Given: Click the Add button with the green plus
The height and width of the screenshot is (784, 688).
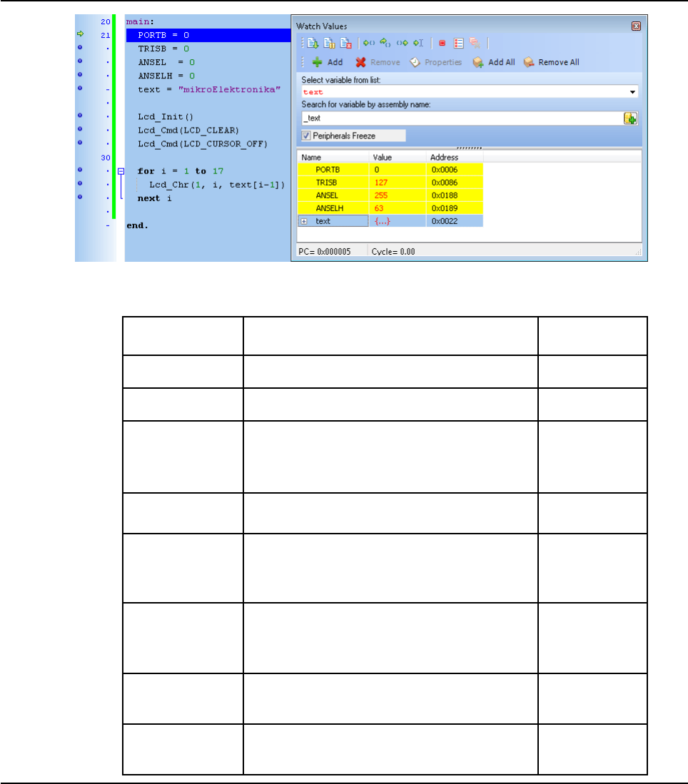Looking at the screenshot, I should (x=328, y=62).
